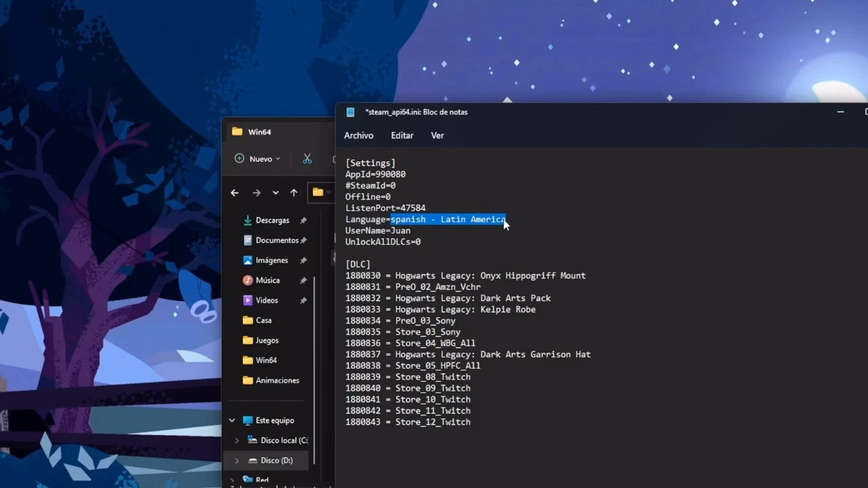Click the Store_09_Twitch line
Image resolution: width=868 pixels, height=488 pixels.
coord(408,388)
